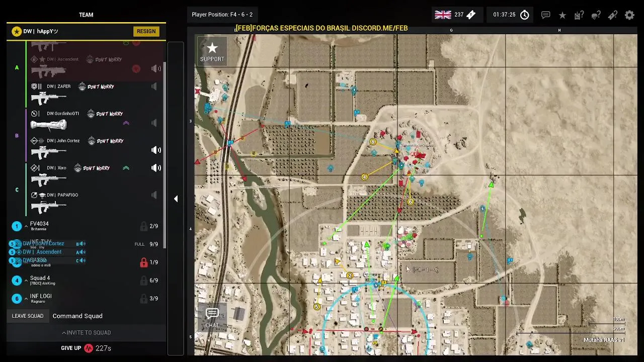Screen dimensions: 644x362
Task: Click the role icon beside DW Xixo
Action: (x=35, y=168)
